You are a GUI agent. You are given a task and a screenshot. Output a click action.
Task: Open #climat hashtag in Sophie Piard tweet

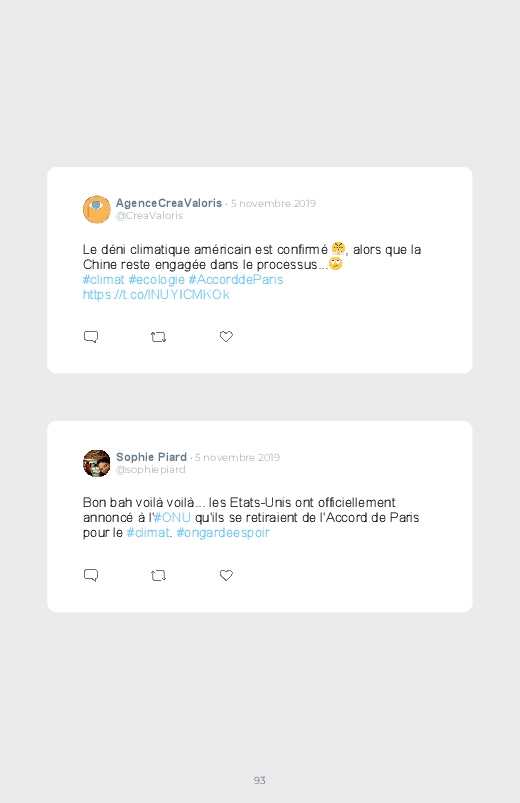(148, 533)
